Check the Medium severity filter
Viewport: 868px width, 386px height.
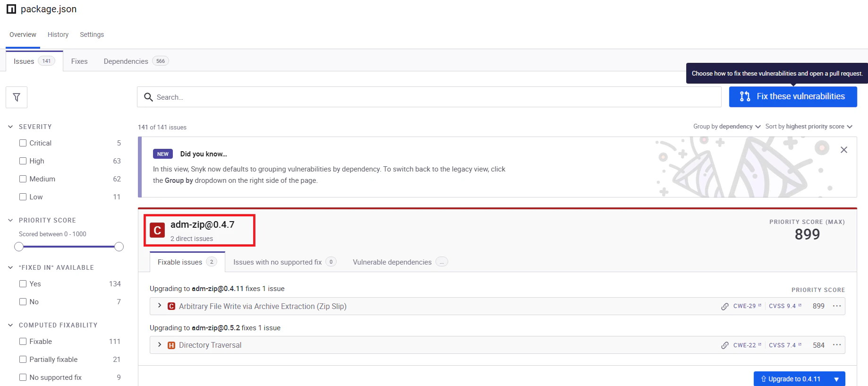(x=23, y=179)
